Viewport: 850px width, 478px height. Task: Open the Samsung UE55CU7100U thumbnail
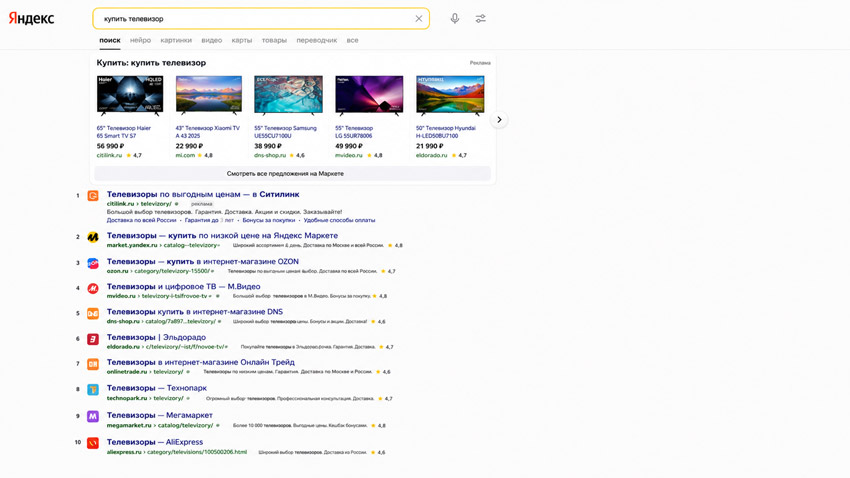pos(288,95)
